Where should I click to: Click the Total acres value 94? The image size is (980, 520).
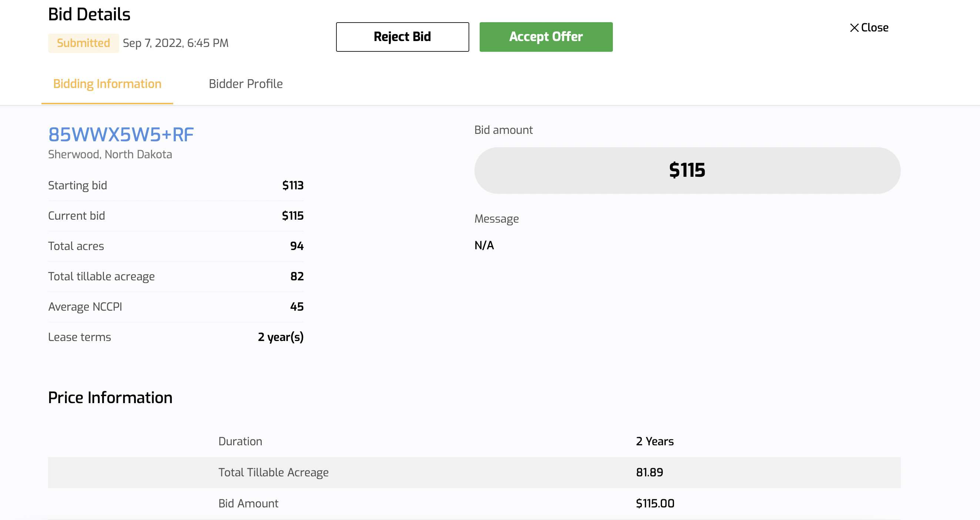point(297,246)
